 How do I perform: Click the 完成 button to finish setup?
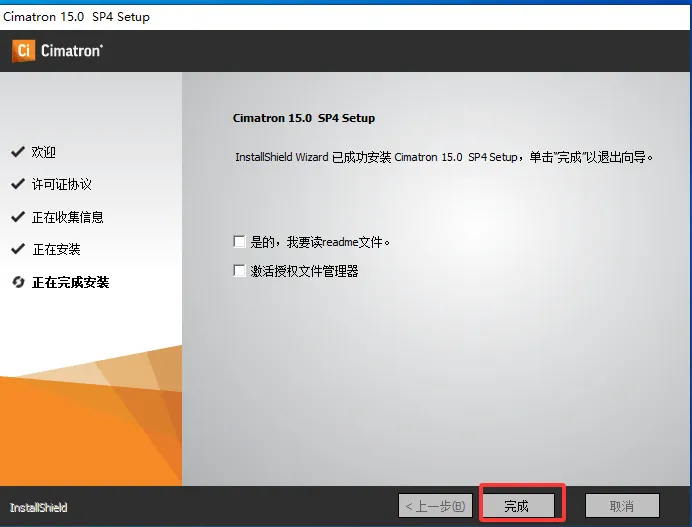point(519,505)
